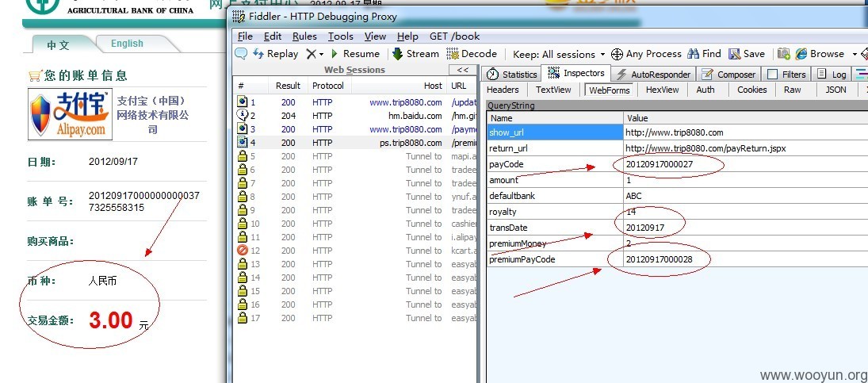
Task: Click the Alipay.com logo on bank page
Action: point(71,114)
